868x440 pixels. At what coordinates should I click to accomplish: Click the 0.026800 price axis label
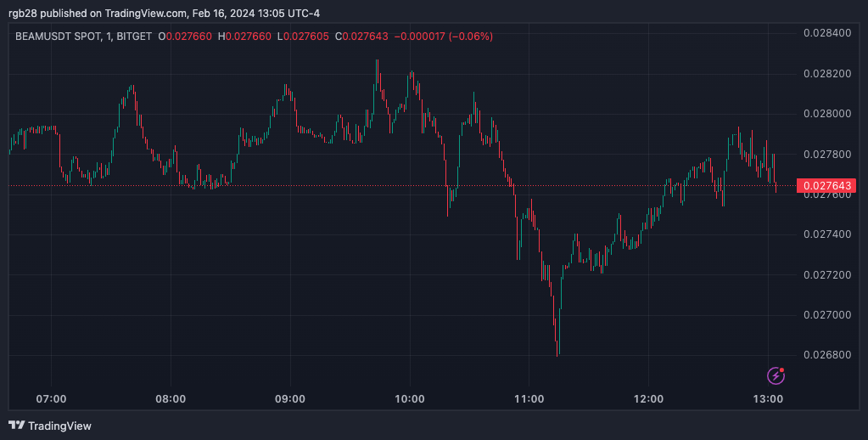(827, 355)
